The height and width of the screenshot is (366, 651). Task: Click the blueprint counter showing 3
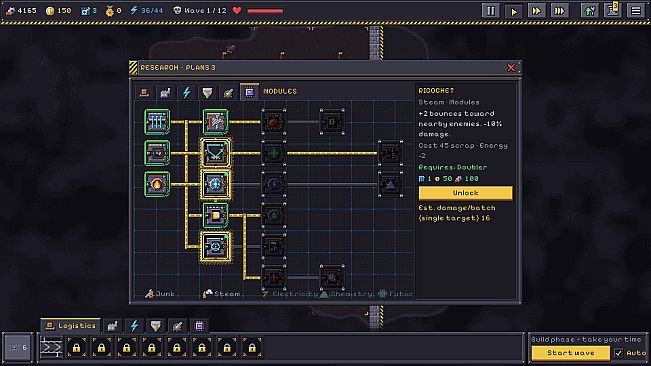click(x=89, y=10)
